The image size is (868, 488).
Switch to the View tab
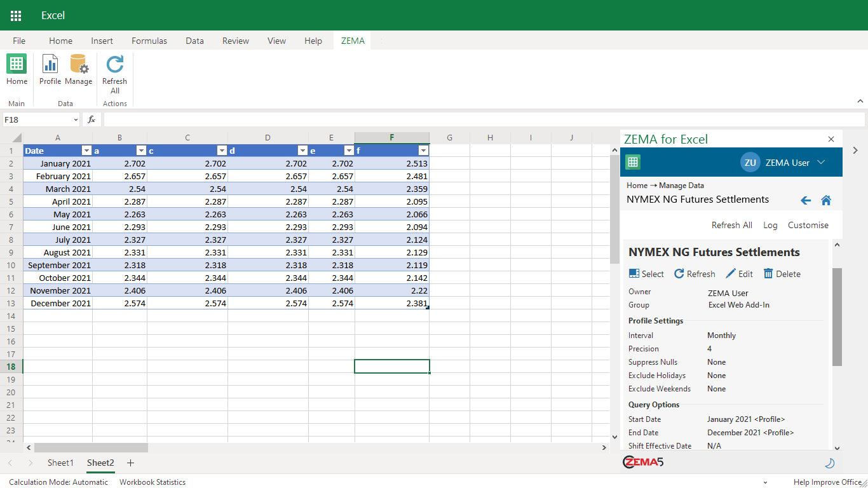pos(276,41)
